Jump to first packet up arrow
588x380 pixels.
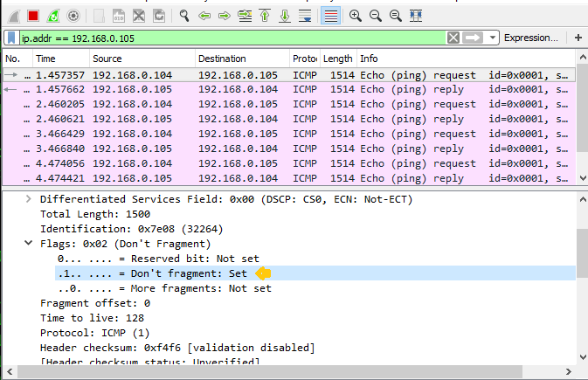(265, 16)
